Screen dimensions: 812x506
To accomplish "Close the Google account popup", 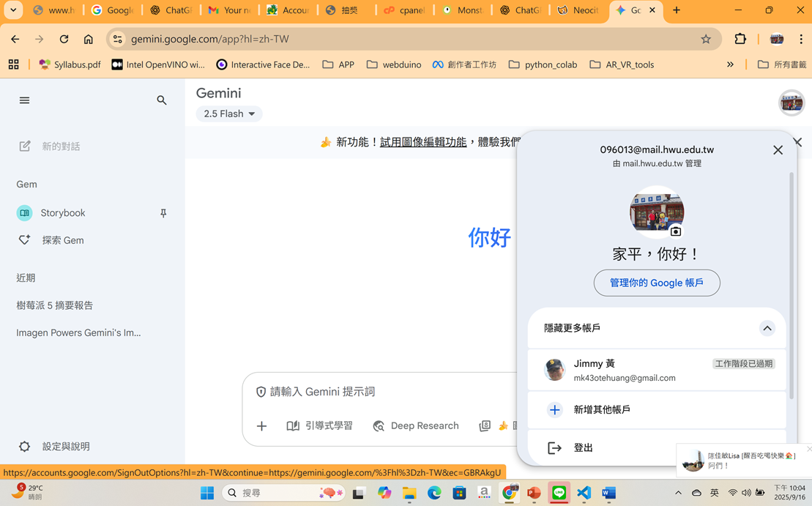I will click(x=778, y=150).
